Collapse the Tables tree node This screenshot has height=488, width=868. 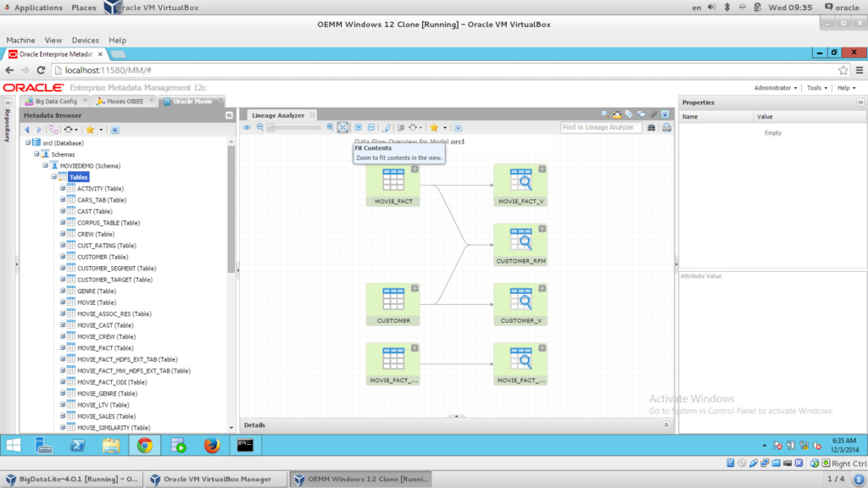pos(54,177)
